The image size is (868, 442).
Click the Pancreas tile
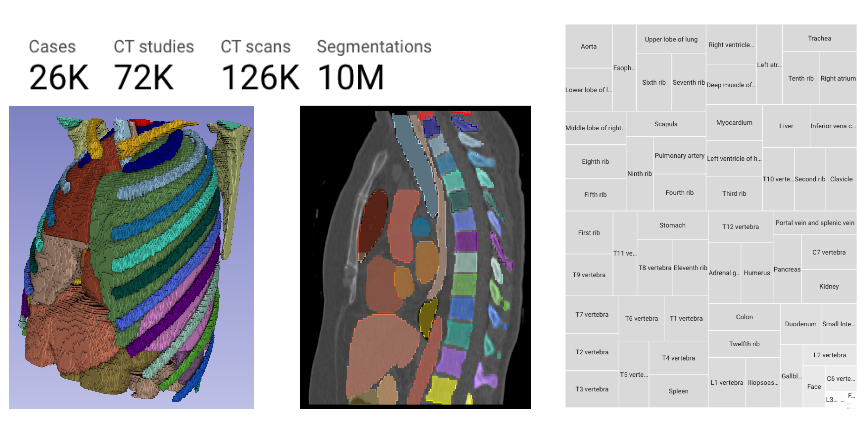[x=787, y=269]
